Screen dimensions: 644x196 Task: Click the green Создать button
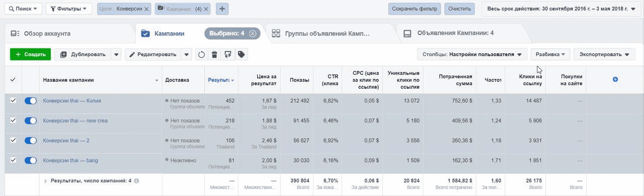(x=30, y=54)
